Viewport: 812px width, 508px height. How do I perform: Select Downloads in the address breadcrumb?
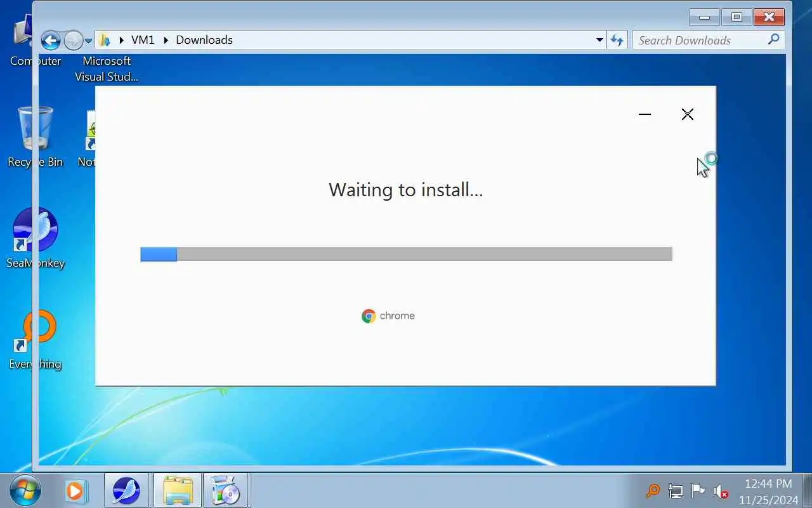pos(204,40)
